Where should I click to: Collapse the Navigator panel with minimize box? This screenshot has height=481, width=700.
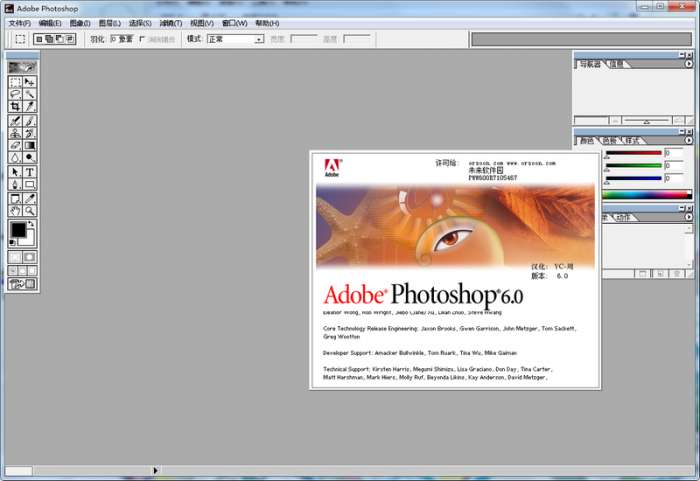click(x=683, y=55)
